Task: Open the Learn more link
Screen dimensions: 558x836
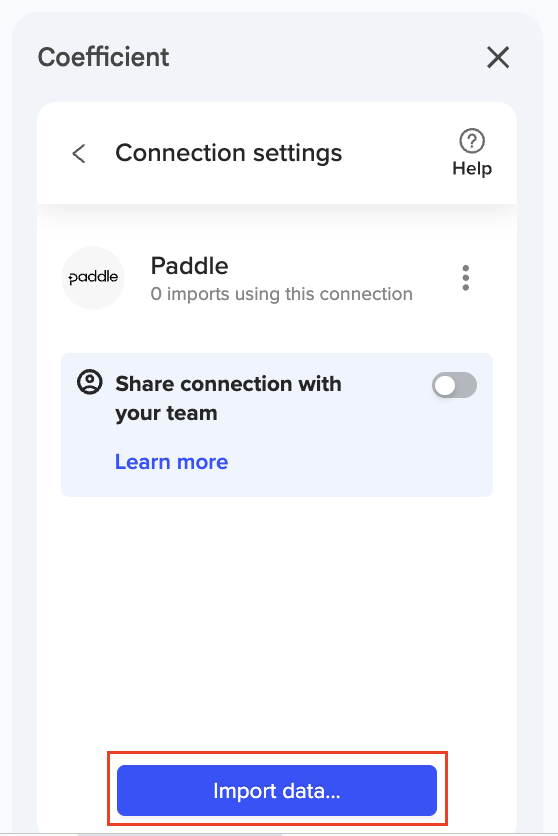Action: pos(172,462)
